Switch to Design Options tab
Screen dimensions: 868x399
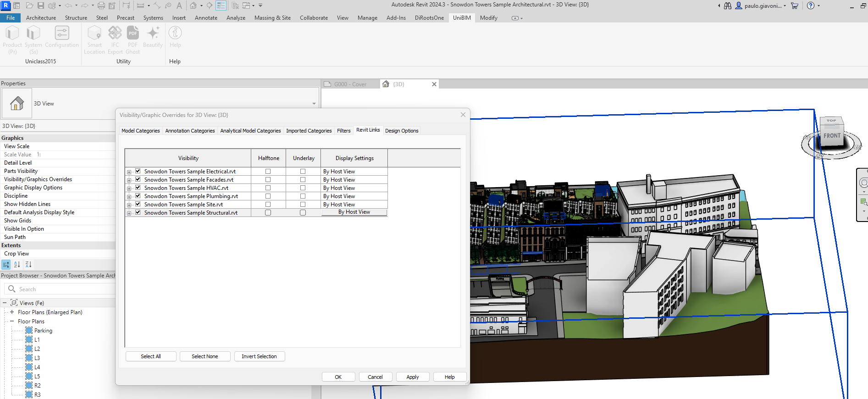(402, 131)
